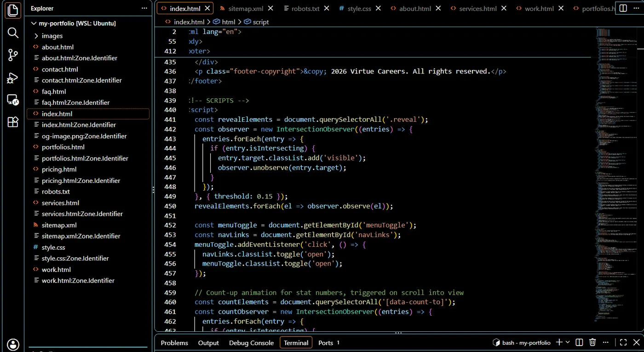Open the Source Control view
644x352 pixels.
point(13,55)
